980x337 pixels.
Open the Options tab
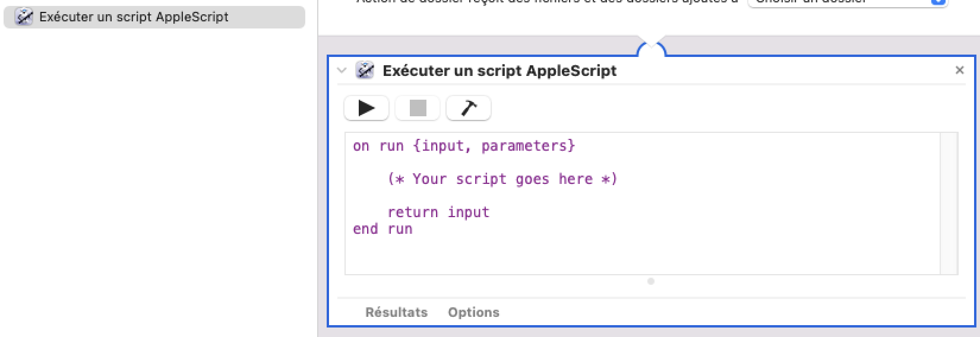pyautogui.click(x=473, y=312)
